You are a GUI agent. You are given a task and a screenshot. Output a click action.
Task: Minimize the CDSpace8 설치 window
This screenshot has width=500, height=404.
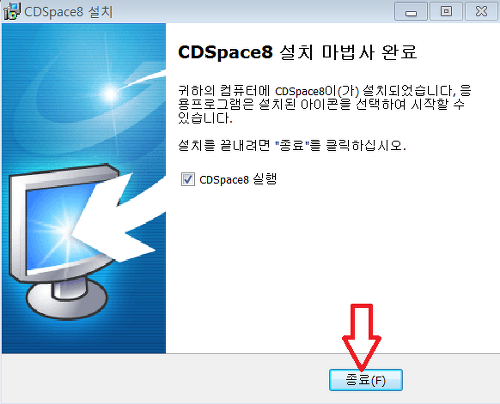click(411, 12)
